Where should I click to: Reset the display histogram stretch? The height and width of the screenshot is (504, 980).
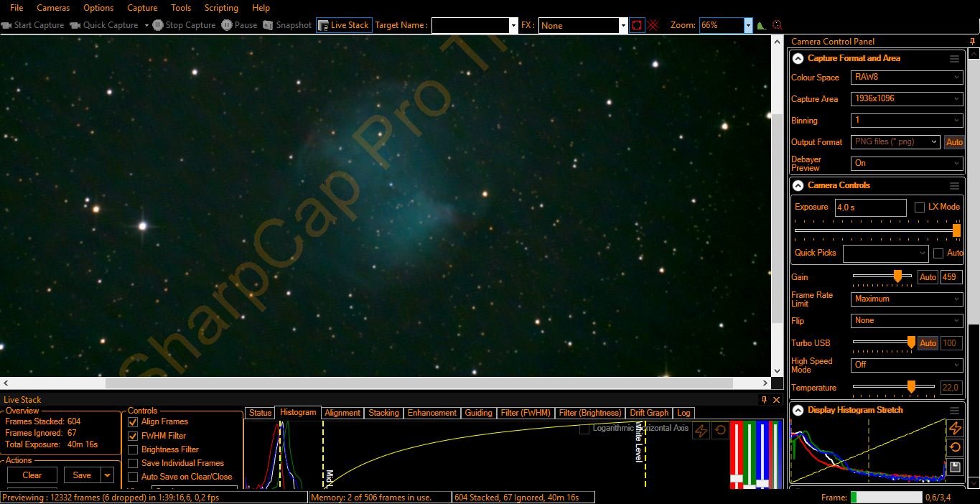955,448
